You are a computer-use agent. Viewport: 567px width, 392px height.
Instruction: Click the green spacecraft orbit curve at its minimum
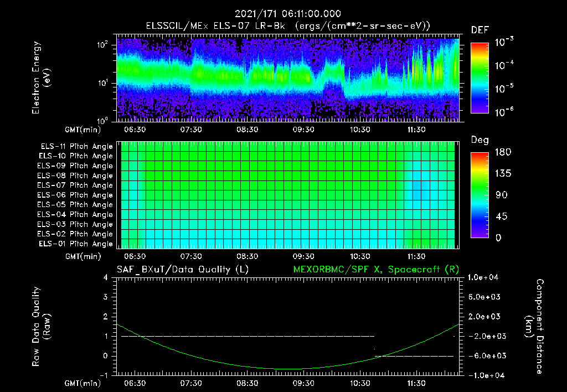[x=289, y=369]
